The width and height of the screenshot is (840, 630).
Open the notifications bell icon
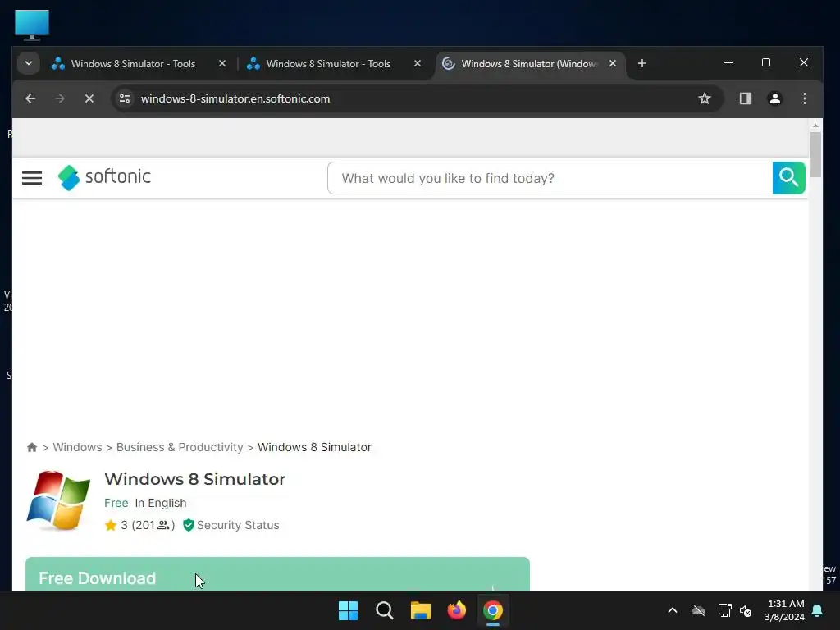(x=818, y=610)
